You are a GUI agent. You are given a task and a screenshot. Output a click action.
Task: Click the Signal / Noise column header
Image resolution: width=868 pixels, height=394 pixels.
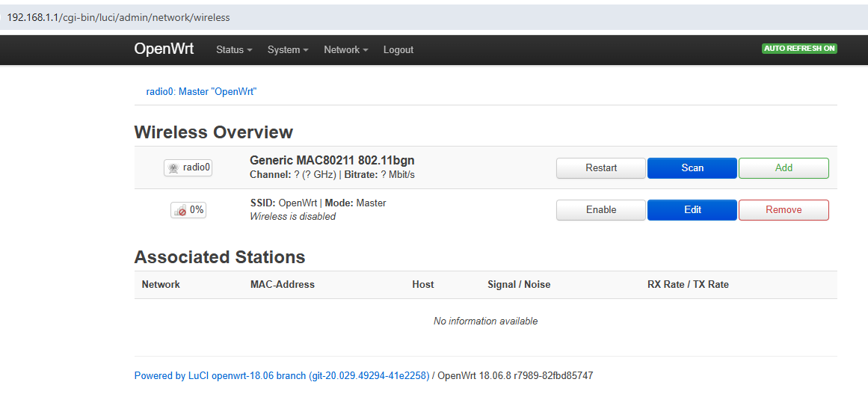[520, 284]
